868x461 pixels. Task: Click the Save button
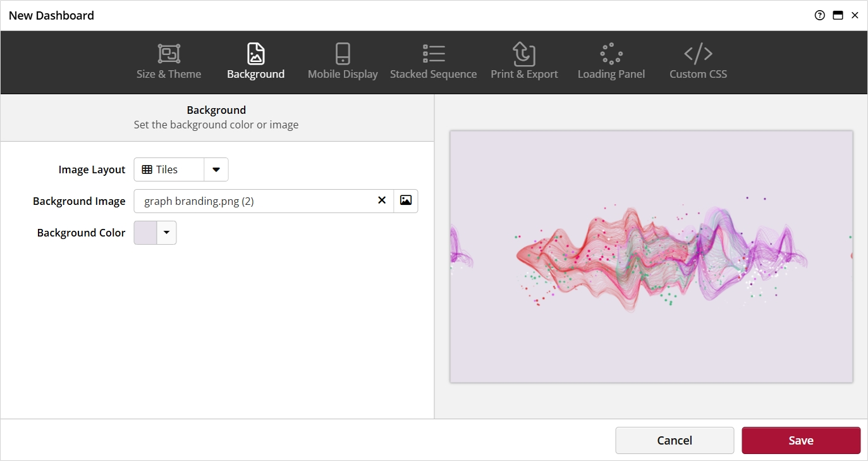click(x=800, y=441)
